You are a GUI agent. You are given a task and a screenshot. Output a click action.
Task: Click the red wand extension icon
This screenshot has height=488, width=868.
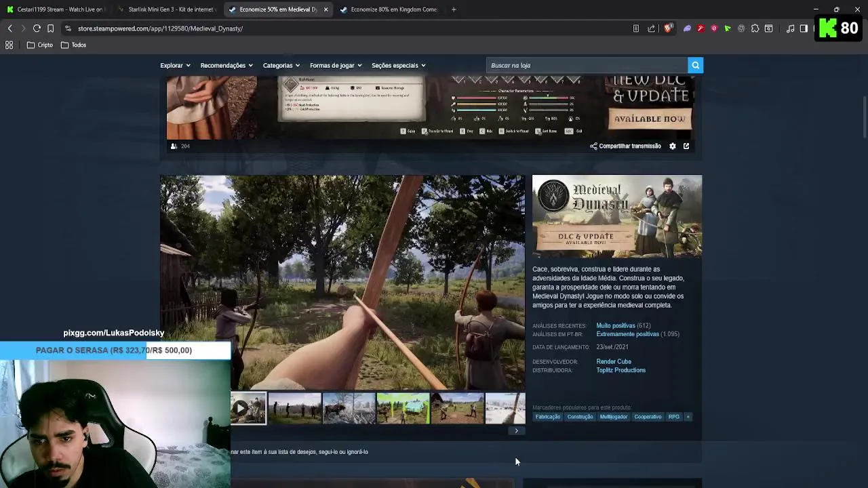[701, 28]
